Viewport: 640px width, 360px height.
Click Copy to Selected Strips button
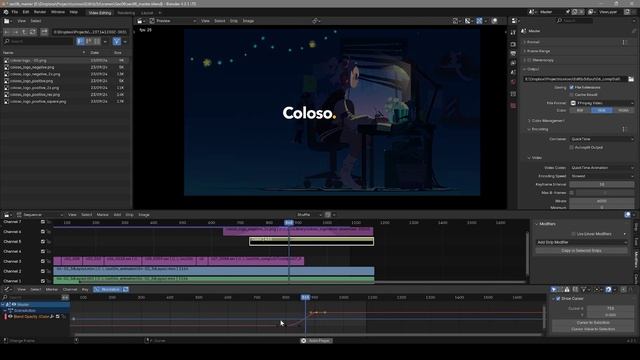click(x=582, y=251)
